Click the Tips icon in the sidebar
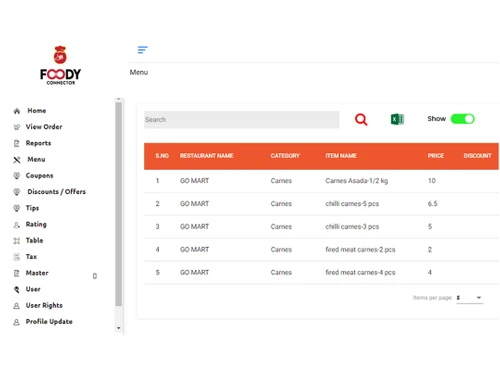Viewport: 500px width, 375px height. point(17,208)
